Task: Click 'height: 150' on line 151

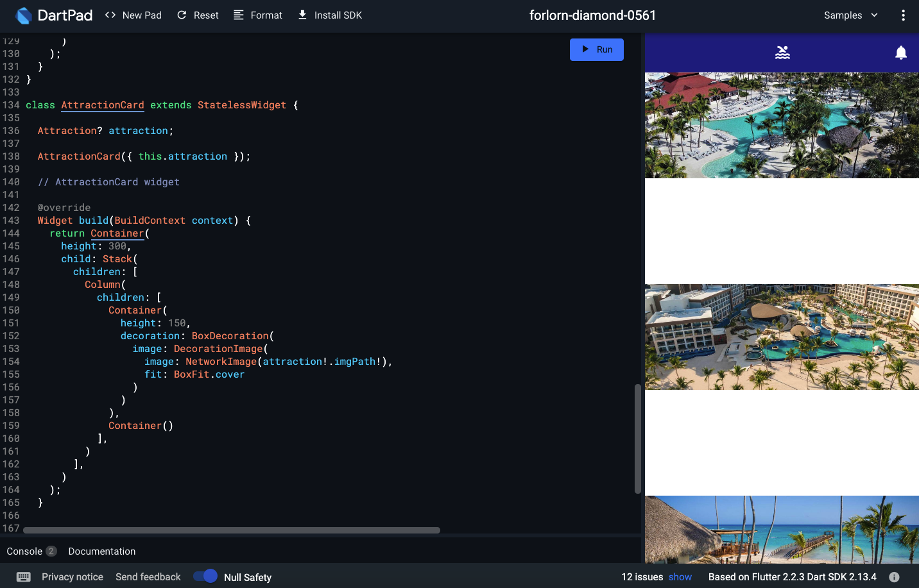Action: [153, 323]
